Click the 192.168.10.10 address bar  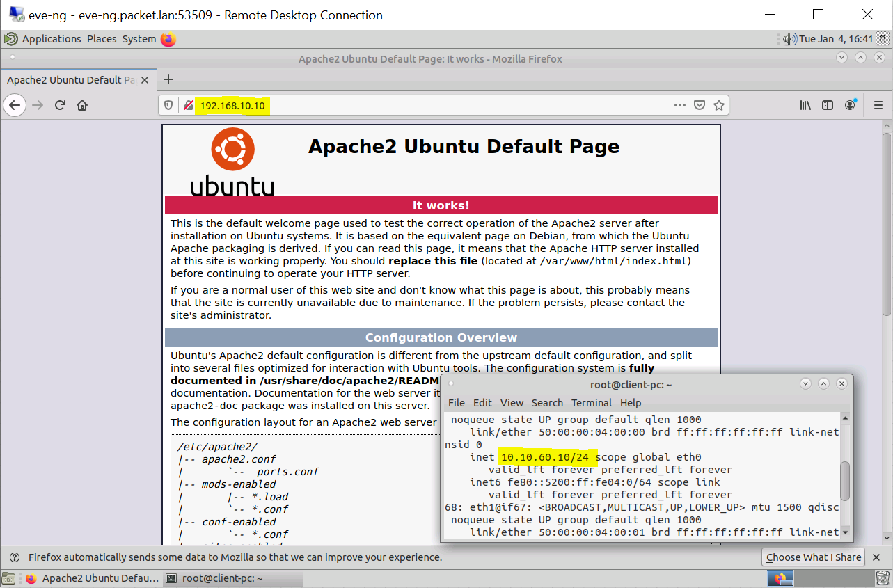coord(432,105)
